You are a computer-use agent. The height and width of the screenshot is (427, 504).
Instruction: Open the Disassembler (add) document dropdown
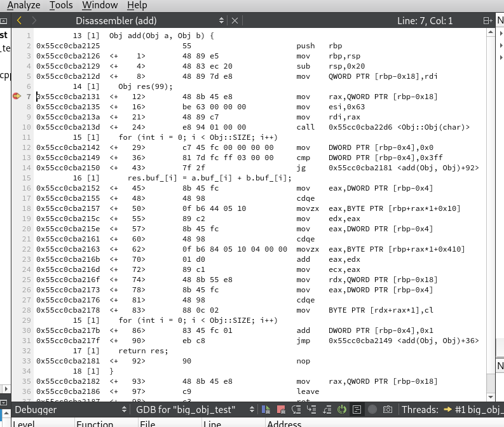click(219, 20)
